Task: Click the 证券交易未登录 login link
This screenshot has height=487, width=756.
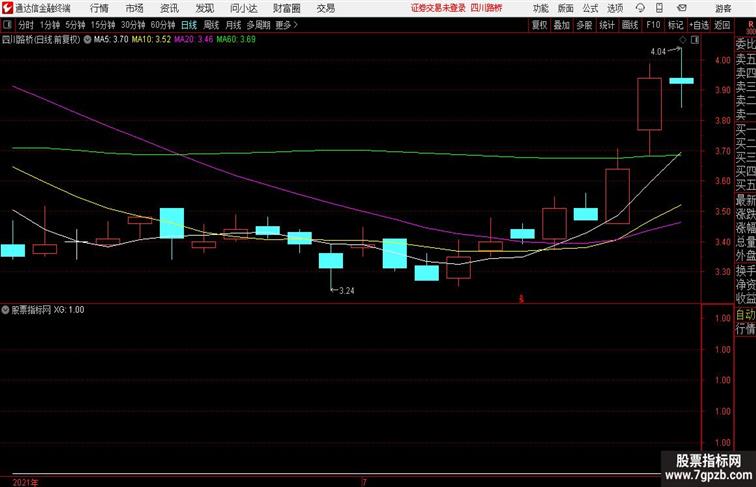Action: pyautogui.click(x=438, y=8)
